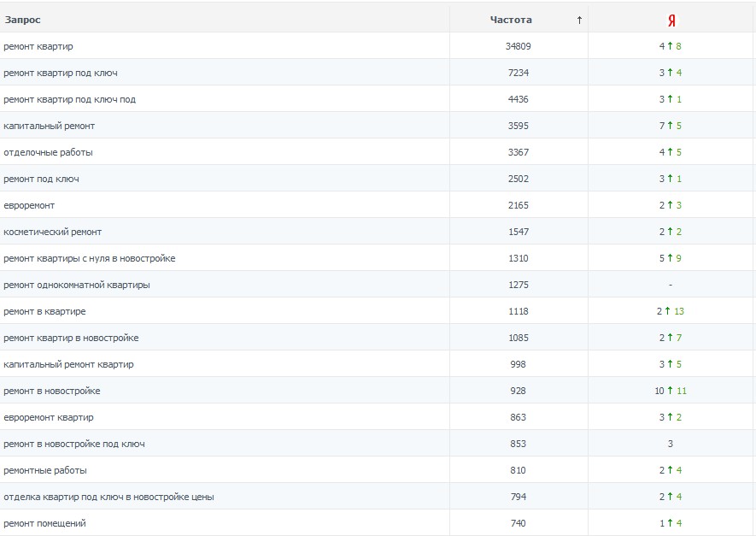The height and width of the screenshot is (536, 756).
Task: Click position '1 ↑ 4' for ремонт помещений
Action: click(x=671, y=524)
